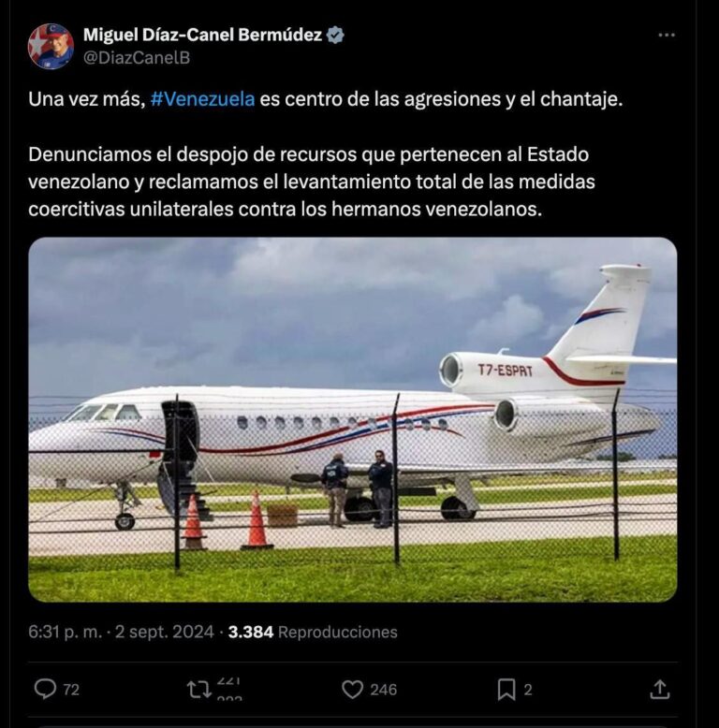Click the blue verified badge
This screenshot has width=719, height=728.
335,36
